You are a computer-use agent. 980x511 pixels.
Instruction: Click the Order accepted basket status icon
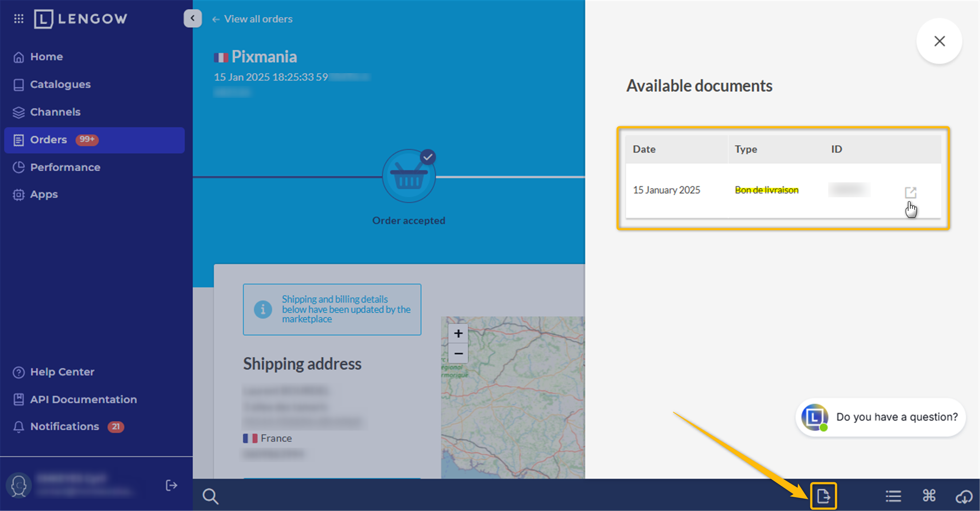(x=408, y=177)
